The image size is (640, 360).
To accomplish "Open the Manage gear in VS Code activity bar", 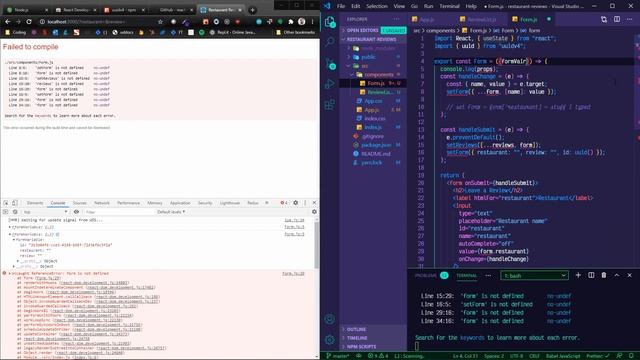I will (x=330, y=339).
